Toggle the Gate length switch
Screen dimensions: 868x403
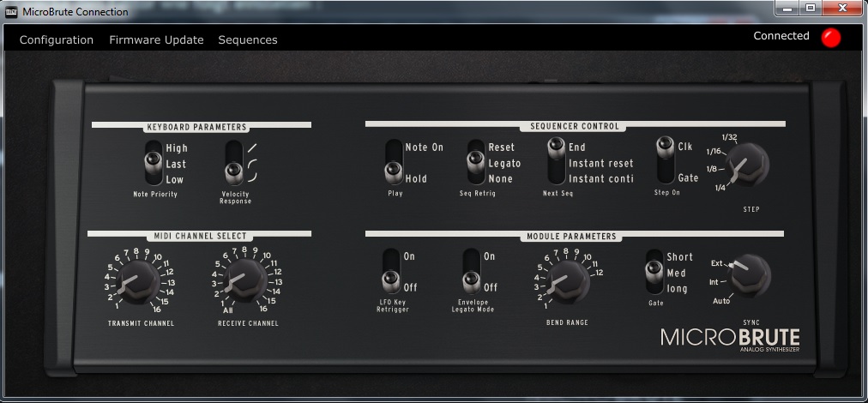(654, 271)
